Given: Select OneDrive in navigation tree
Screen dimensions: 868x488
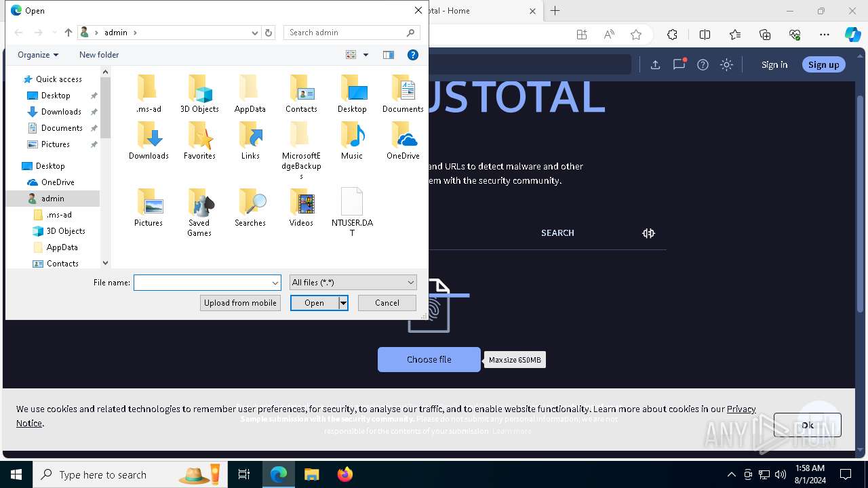Looking at the screenshot, I should pos(58,182).
